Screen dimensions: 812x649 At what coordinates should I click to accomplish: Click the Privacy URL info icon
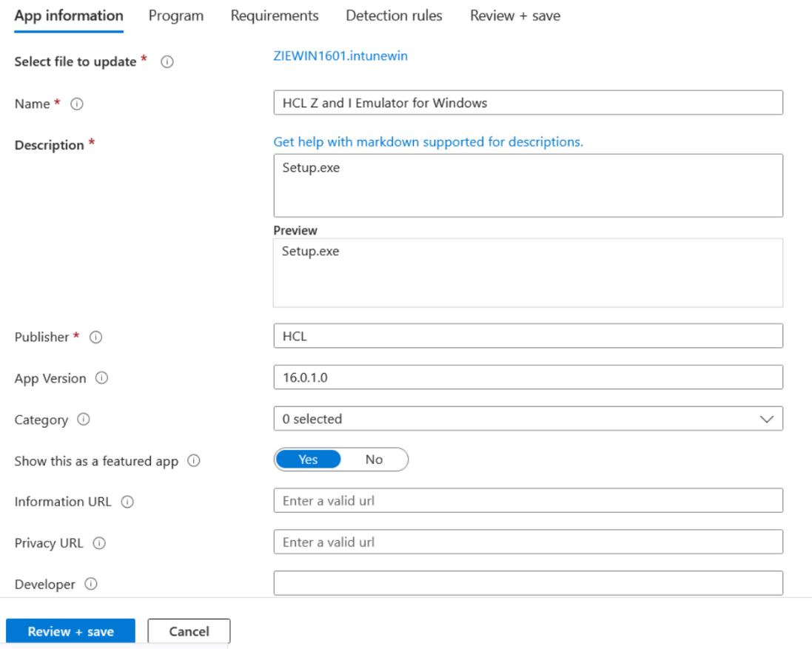(x=99, y=543)
